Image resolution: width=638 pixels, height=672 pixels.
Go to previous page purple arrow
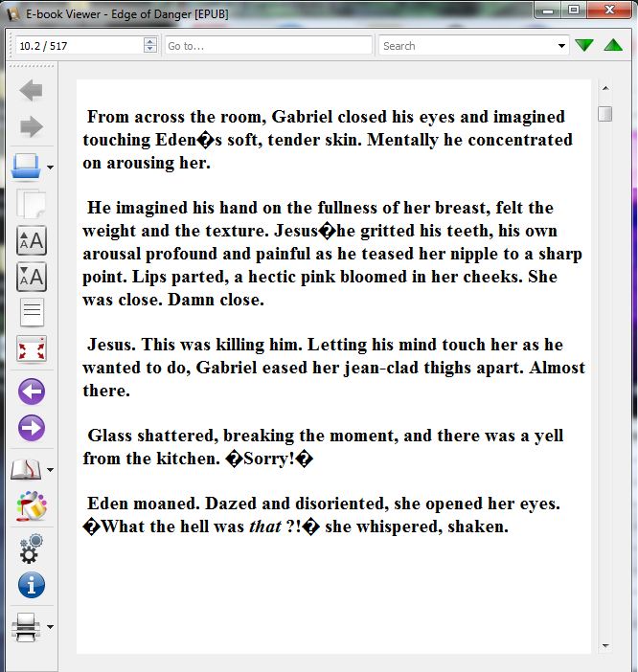coord(32,392)
